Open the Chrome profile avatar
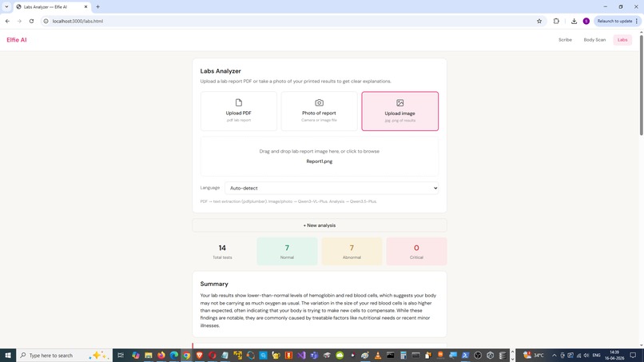The height and width of the screenshot is (362, 644). [x=586, y=21]
